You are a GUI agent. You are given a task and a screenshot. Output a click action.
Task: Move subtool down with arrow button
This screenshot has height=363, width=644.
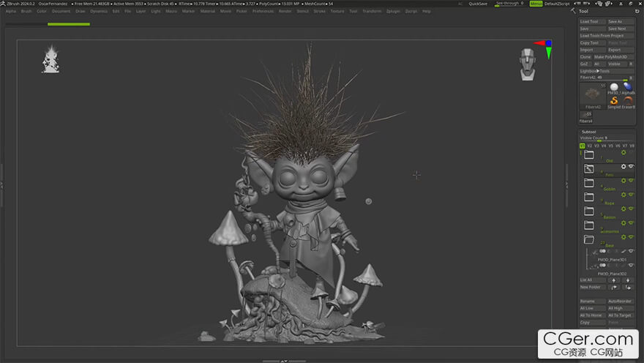tap(628, 280)
